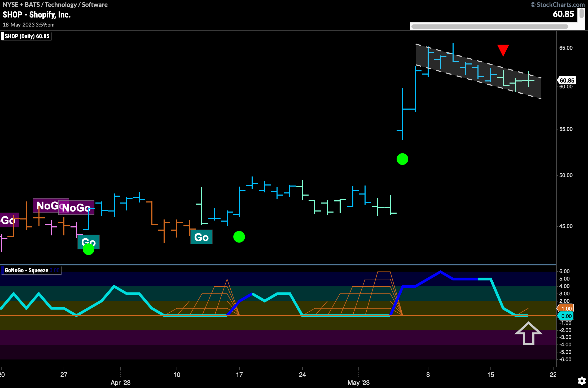588x388 pixels.
Task: Click the SHOP - Shopify, Inc. title
Action: coord(37,15)
